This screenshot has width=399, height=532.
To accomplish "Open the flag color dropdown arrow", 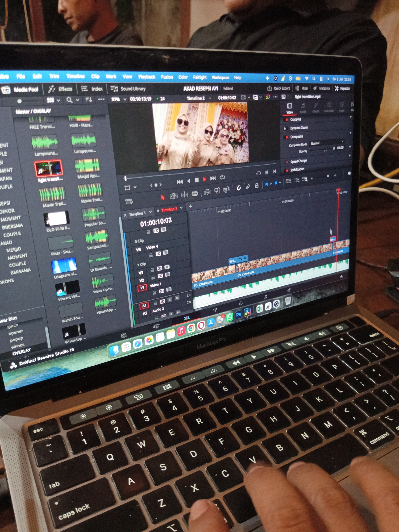I will pyautogui.click(x=271, y=184).
